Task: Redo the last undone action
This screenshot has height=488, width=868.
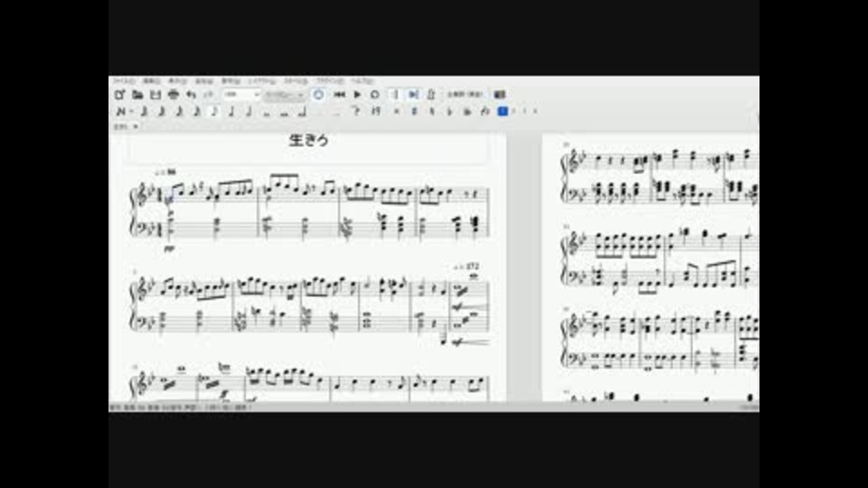Action: 208,95
